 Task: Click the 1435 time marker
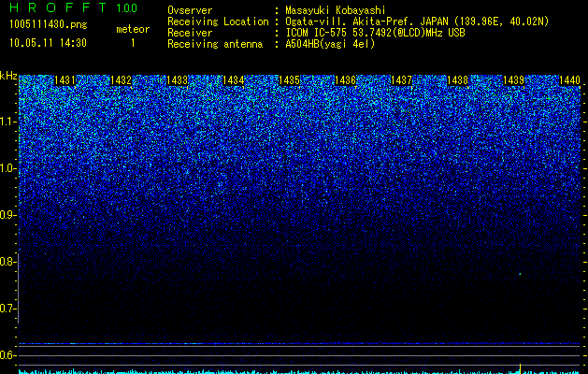click(289, 80)
